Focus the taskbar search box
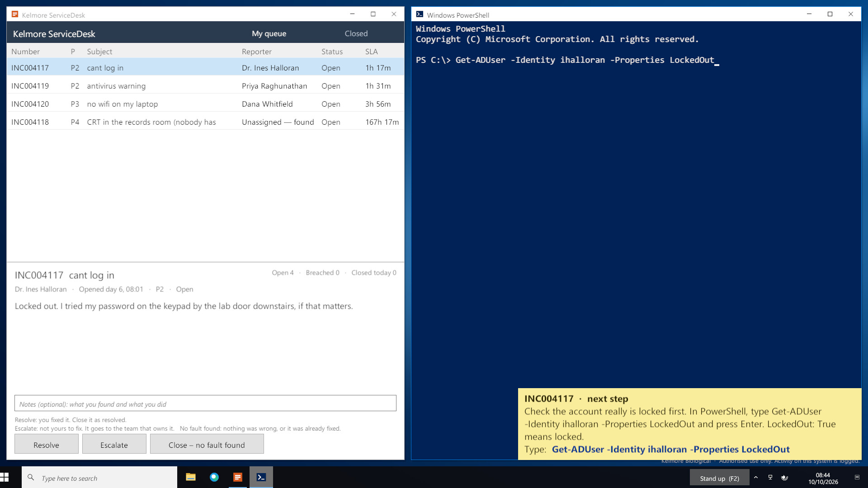Image resolution: width=868 pixels, height=488 pixels. pyautogui.click(x=99, y=477)
